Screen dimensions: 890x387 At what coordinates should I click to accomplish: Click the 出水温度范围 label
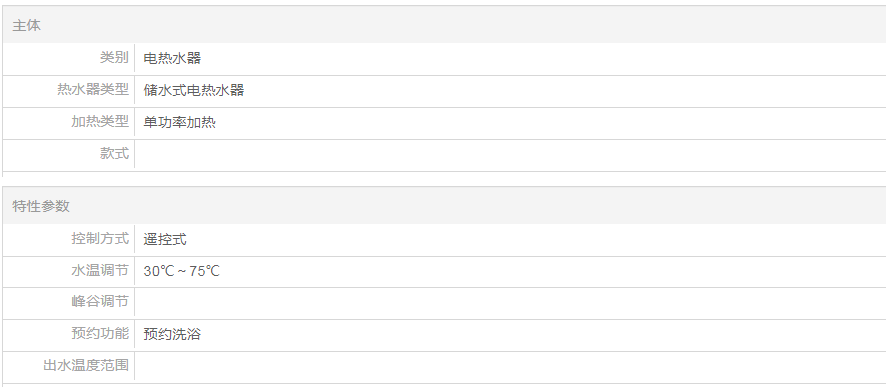(86, 365)
